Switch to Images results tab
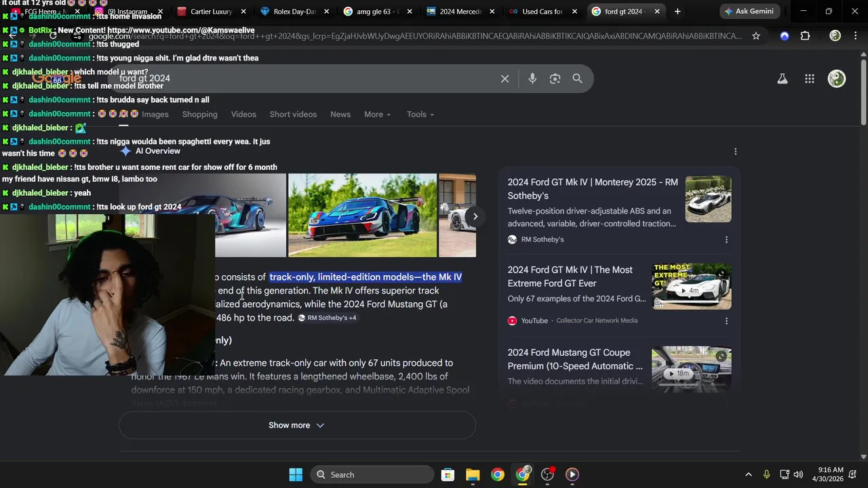 pyautogui.click(x=155, y=115)
